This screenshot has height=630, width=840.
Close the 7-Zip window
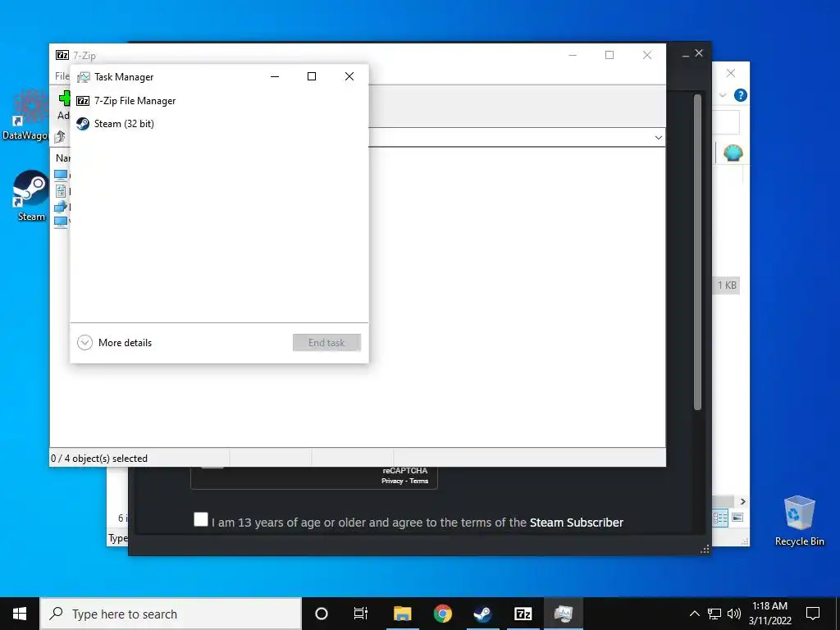tap(647, 55)
